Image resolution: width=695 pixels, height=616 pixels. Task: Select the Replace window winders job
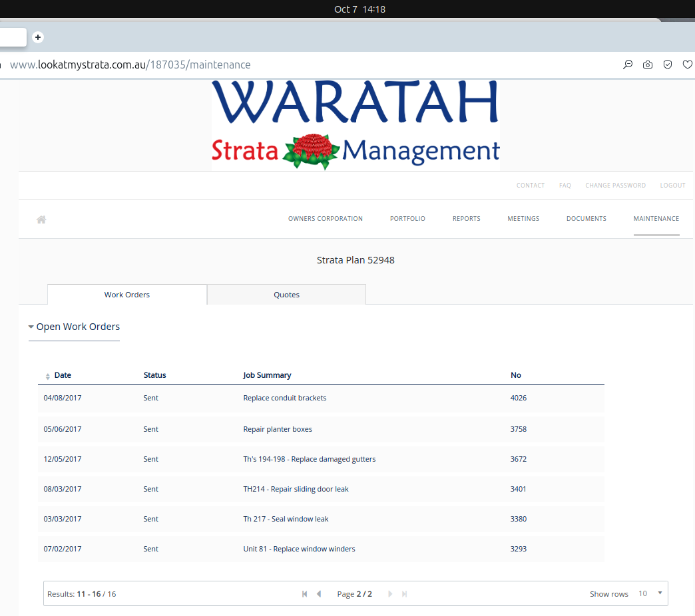[299, 549]
